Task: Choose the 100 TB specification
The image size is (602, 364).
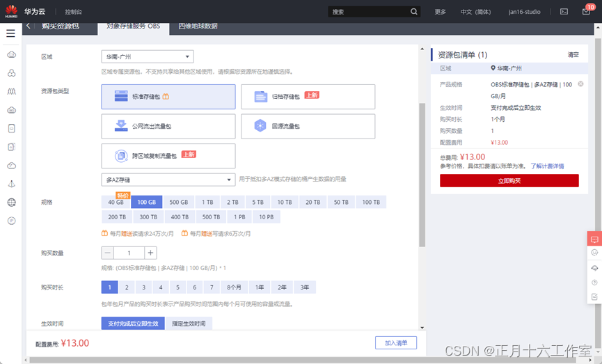Action: [371, 202]
